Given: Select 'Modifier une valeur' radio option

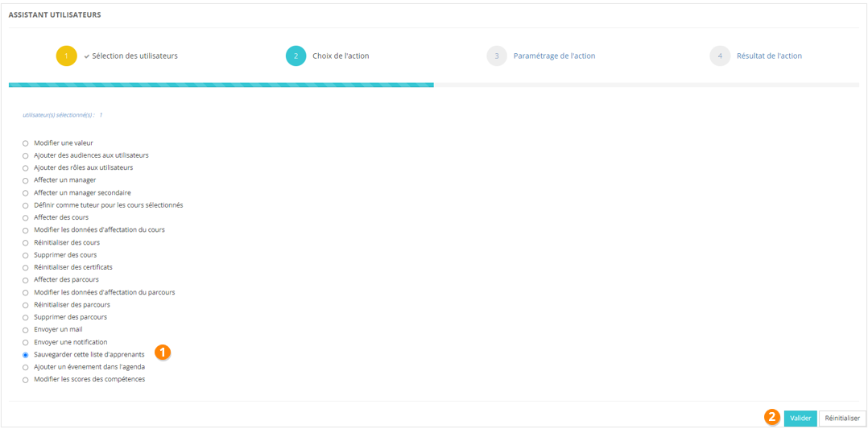Looking at the screenshot, I should click(26, 143).
